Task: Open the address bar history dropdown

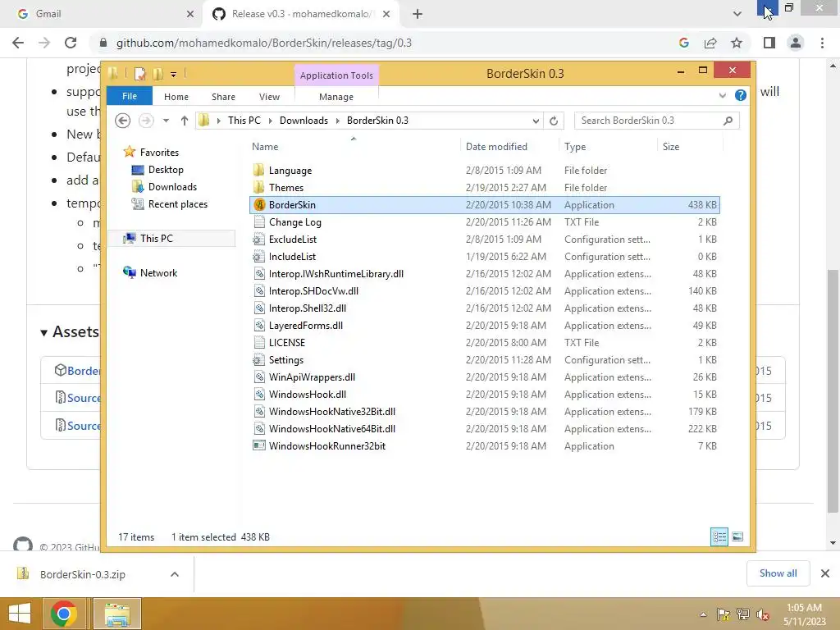Action: point(536,121)
